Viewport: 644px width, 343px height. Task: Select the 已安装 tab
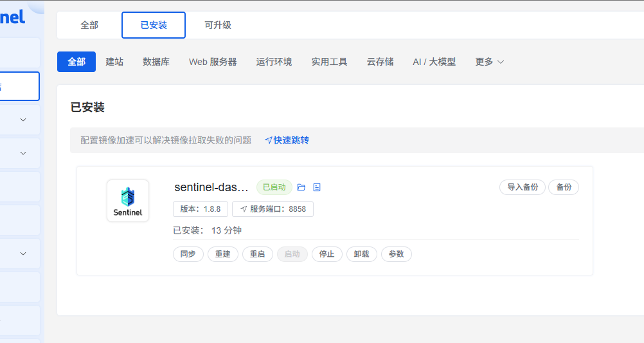(x=154, y=25)
